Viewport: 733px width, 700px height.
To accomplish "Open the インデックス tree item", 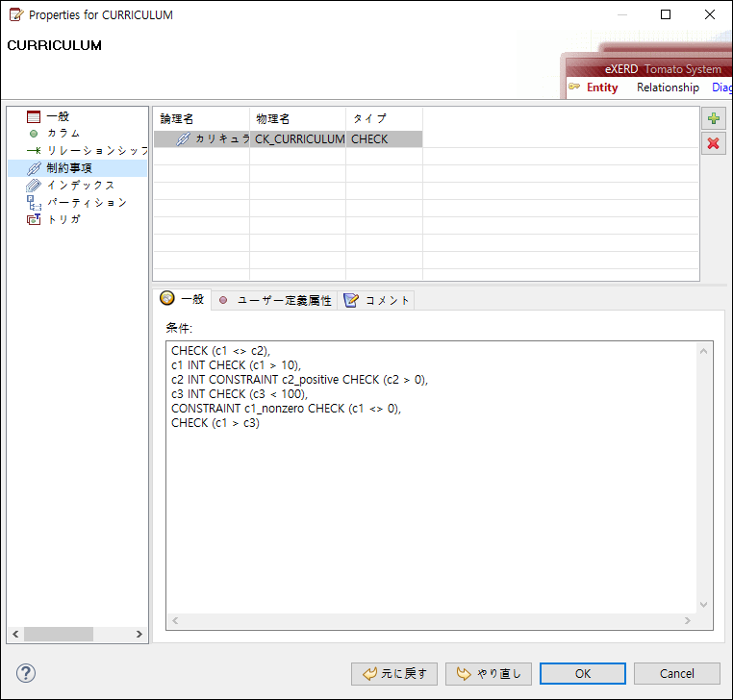I will click(81, 185).
